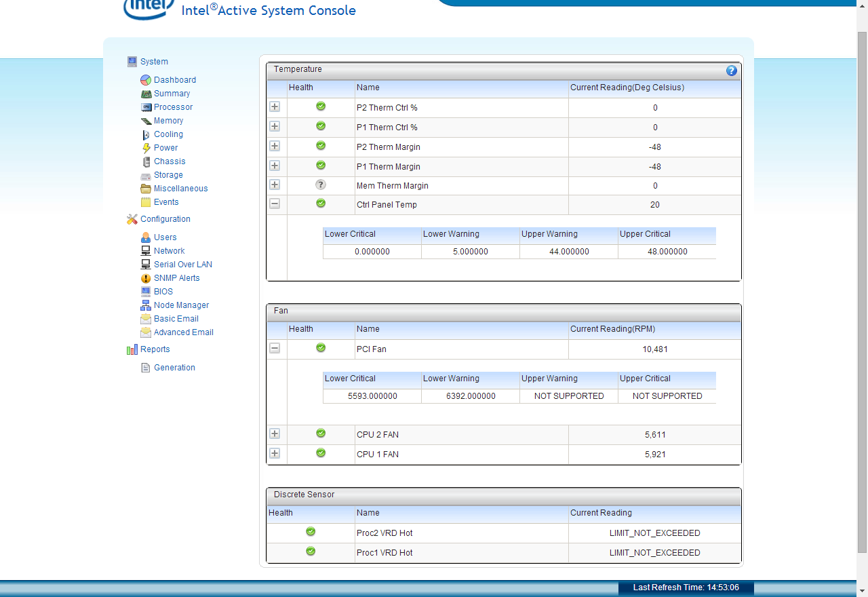Click the Power lightning bolt icon
This screenshot has width=868, height=597.
(x=146, y=148)
